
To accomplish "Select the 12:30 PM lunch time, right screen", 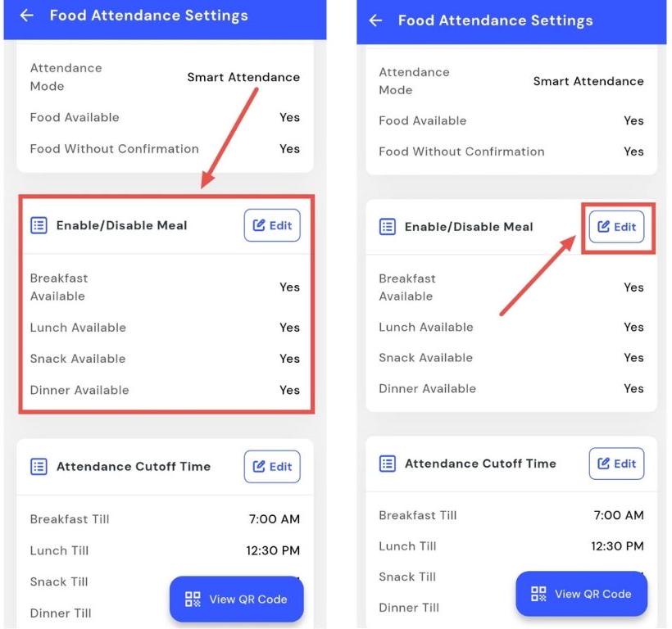I will tap(617, 546).
